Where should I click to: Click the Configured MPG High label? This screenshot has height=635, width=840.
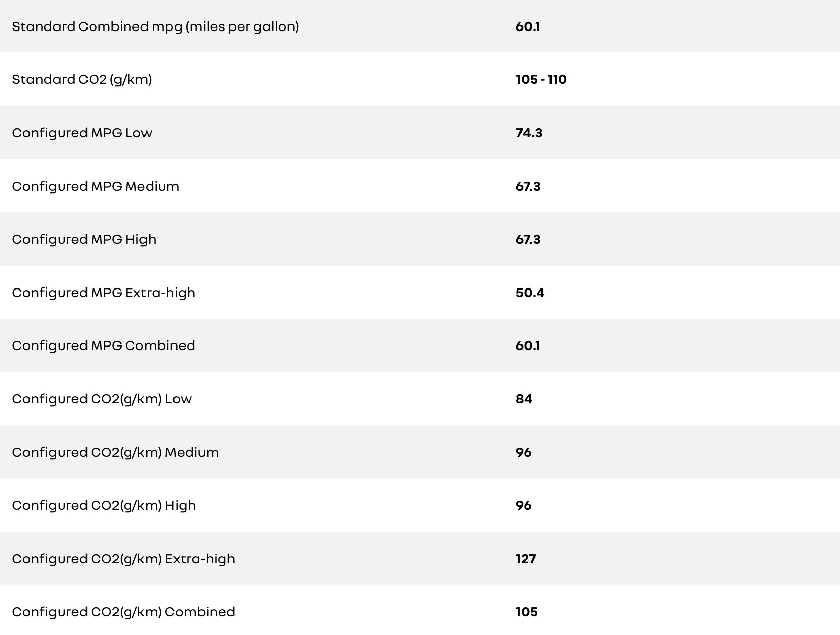coord(84,239)
